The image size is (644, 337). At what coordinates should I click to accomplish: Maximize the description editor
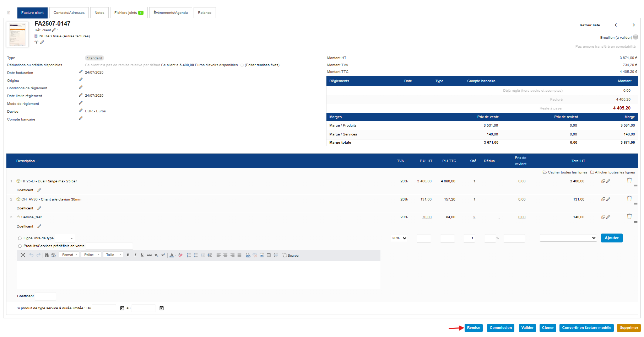coord(23,255)
